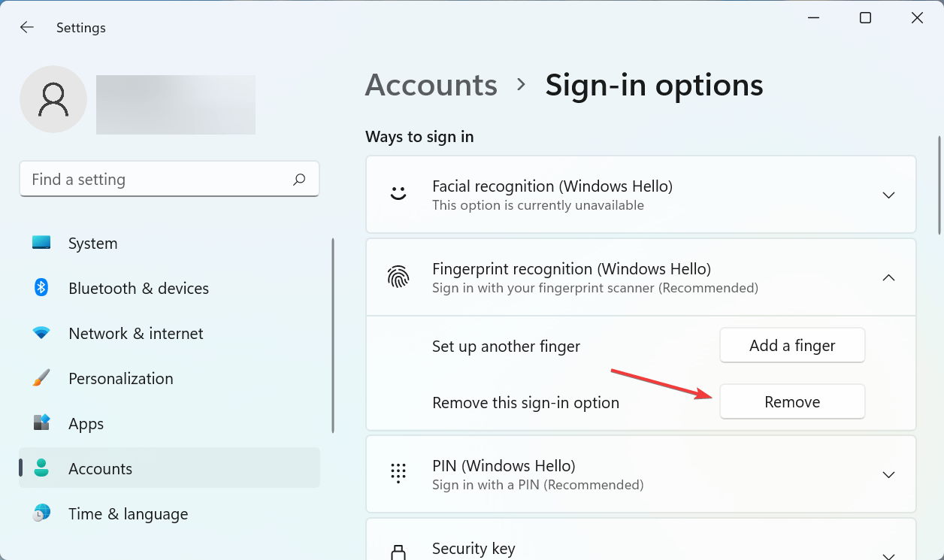The width and height of the screenshot is (944, 560).
Task: Remove the fingerprint sign-in option
Action: 792,402
